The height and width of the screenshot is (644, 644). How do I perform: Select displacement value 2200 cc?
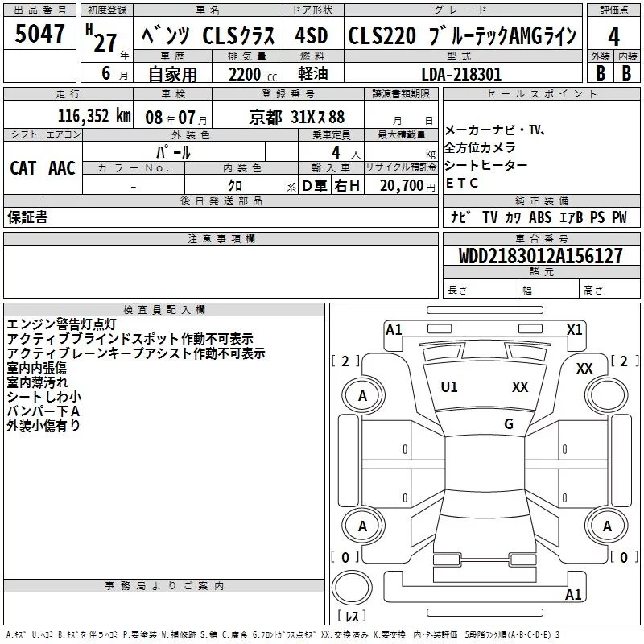point(253,74)
